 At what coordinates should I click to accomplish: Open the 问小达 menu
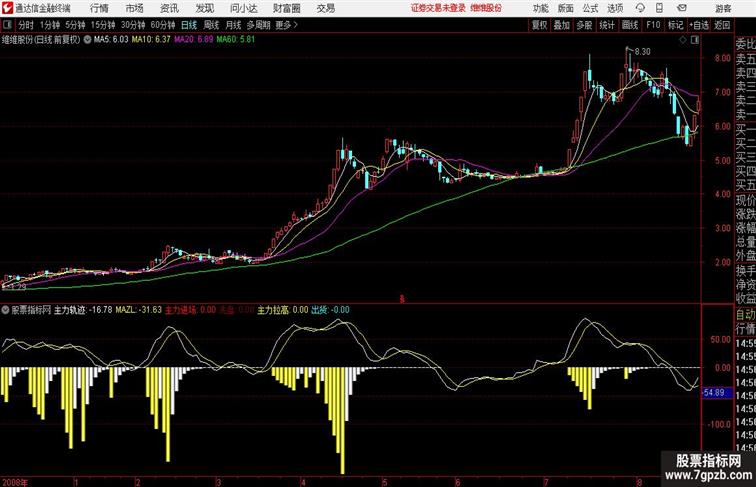[x=243, y=8]
